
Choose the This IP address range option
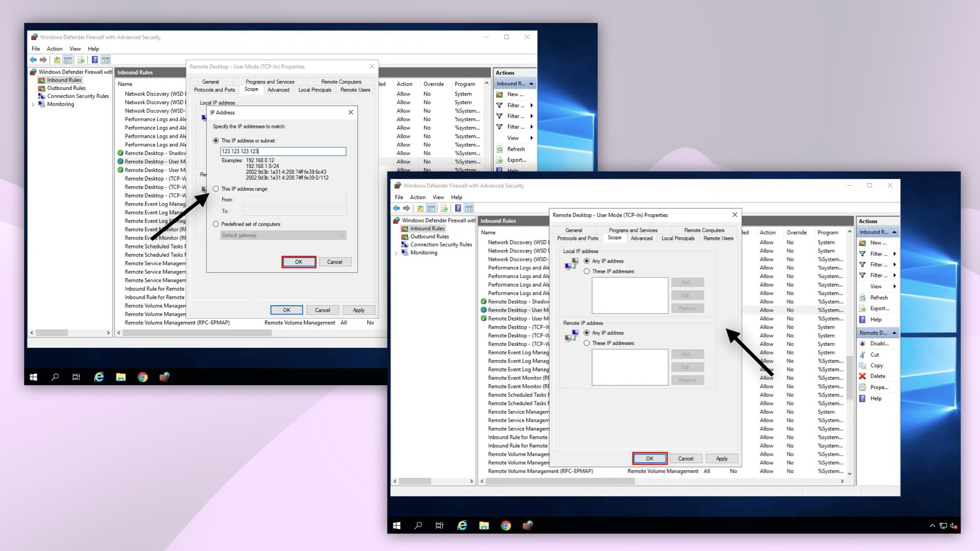point(216,189)
